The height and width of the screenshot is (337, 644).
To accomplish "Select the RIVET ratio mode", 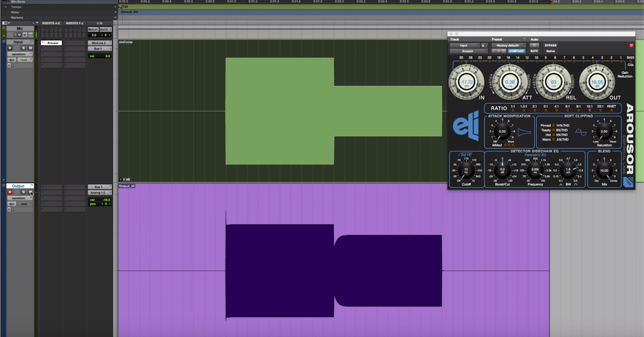I will coord(611,109).
